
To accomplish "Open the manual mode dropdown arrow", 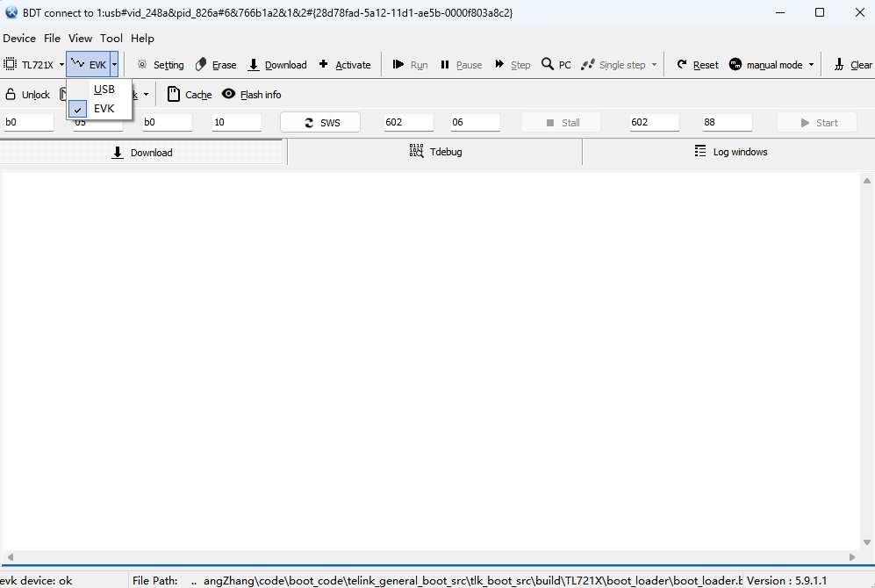I will [812, 65].
